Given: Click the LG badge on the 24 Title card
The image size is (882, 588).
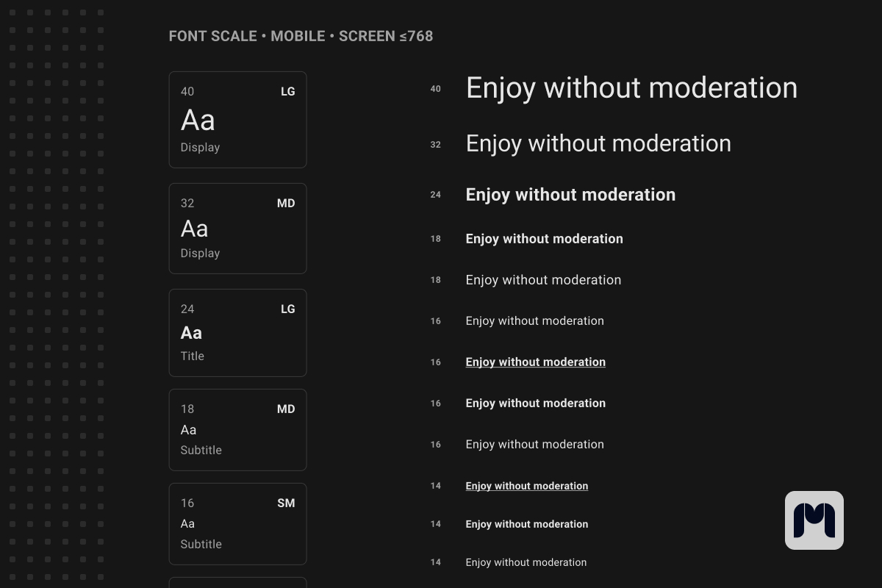Looking at the screenshot, I should pos(287,309).
